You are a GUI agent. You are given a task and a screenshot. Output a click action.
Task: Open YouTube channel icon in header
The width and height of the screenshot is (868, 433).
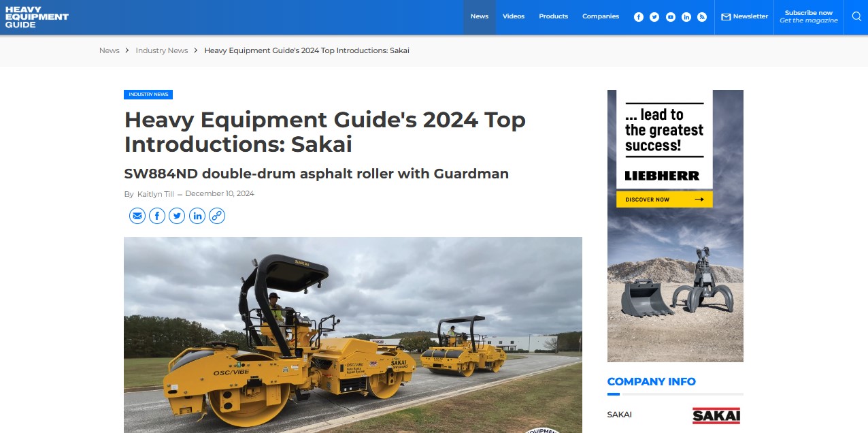pos(671,17)
